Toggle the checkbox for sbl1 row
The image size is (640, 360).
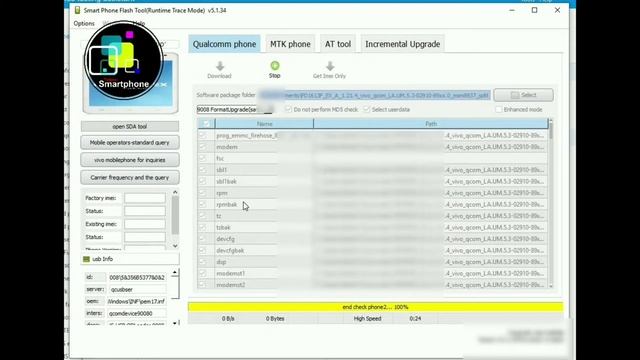[x=202, y=169]
